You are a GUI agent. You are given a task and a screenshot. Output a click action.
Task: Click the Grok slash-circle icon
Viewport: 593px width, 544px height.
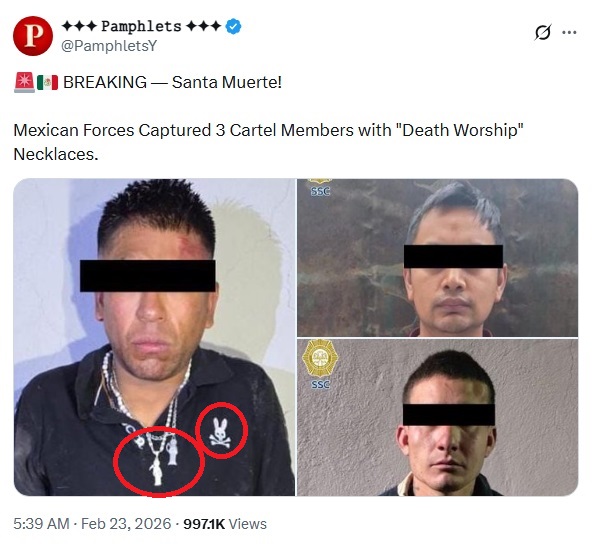[x=543, y=33]
